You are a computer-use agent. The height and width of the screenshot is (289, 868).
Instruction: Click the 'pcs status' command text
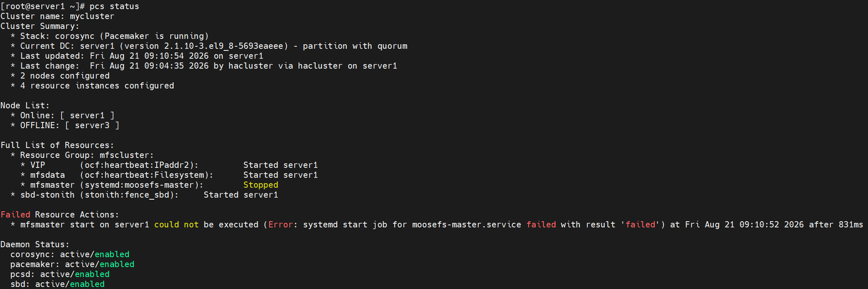[114, 7]
